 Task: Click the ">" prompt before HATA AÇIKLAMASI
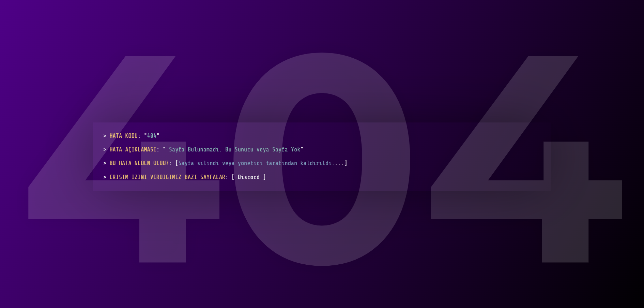tap(104, 149)
